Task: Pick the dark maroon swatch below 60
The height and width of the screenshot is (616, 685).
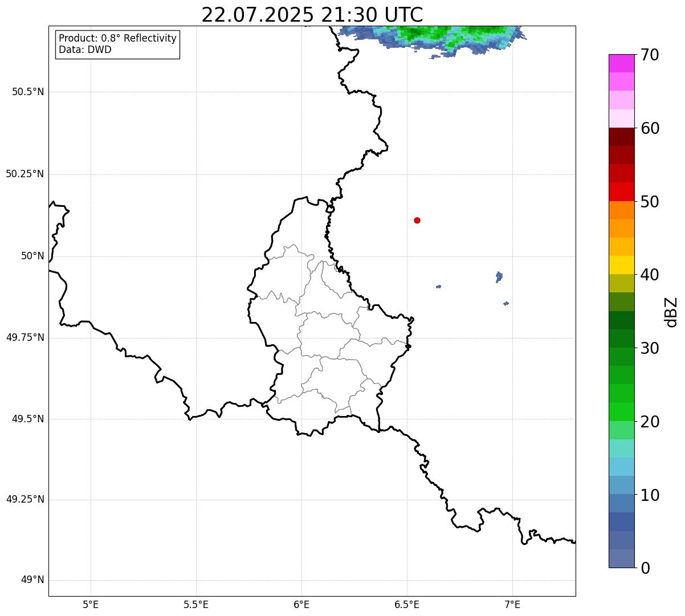Action: click(x=622, y=137)
